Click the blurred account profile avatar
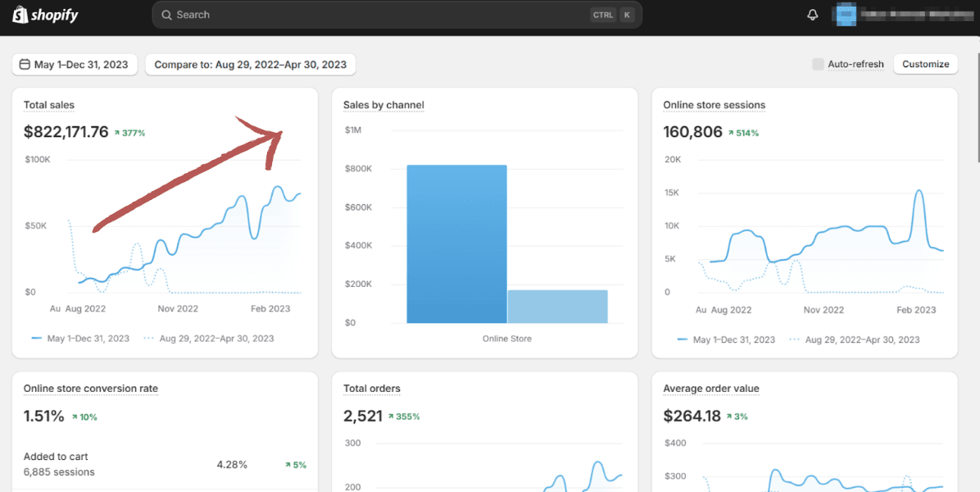This screenshot has width=980, height=492. (845, 15)
